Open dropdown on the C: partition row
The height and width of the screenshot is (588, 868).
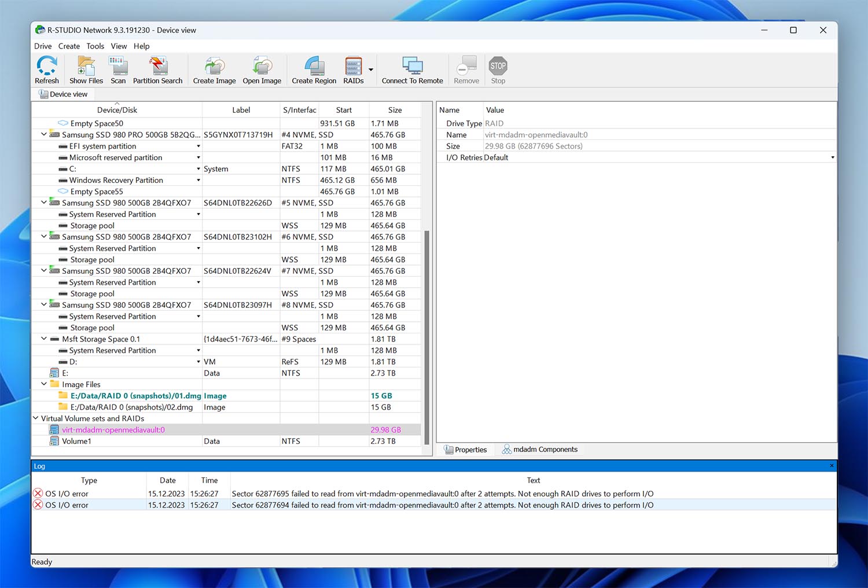click(198, 169)
